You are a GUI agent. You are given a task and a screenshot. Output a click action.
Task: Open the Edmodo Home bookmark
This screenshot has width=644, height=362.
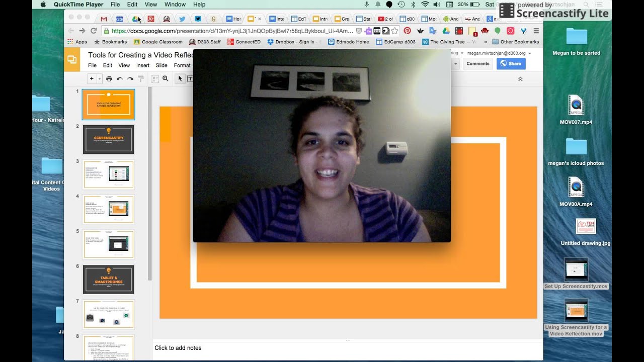click(349, 42)
